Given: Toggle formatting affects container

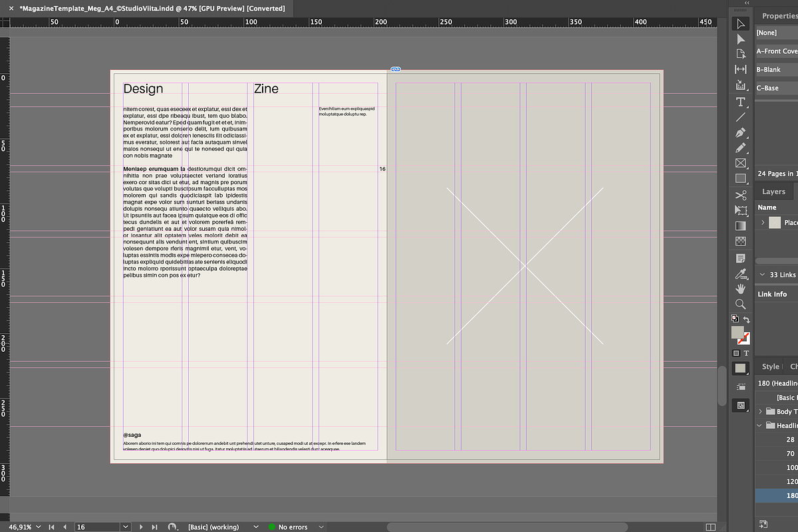Looking at the screenshot, I should [735, 353].
